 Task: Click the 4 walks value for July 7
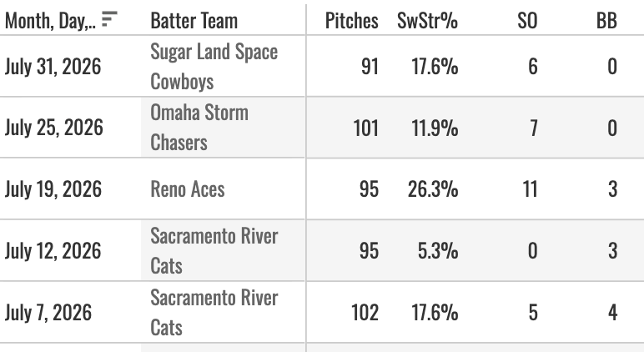[x=612, y=312]
